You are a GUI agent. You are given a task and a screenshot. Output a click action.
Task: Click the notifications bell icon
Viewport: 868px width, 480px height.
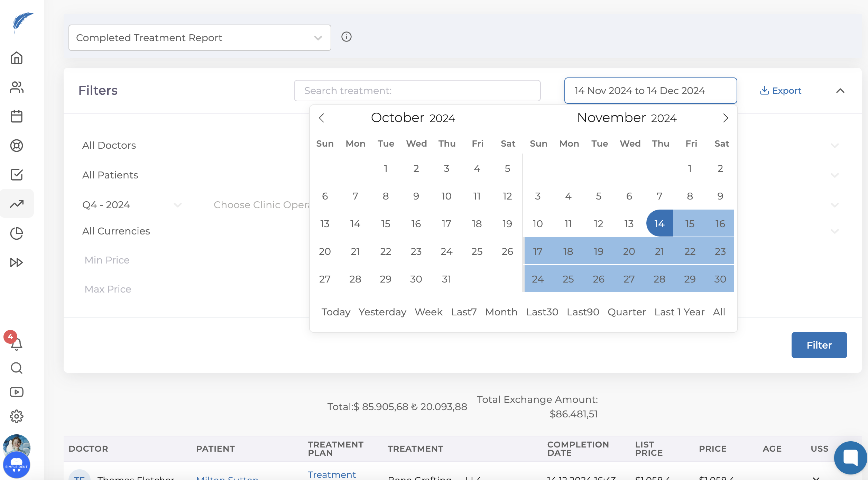16,344
